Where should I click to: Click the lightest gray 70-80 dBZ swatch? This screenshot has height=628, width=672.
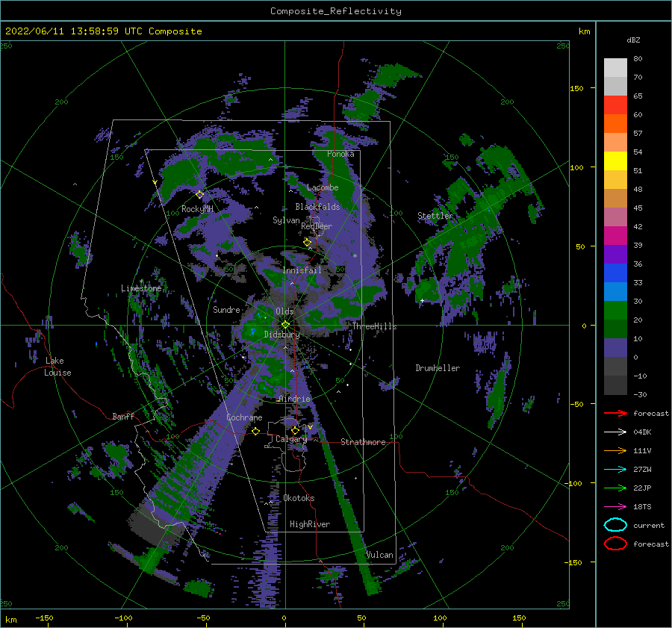(615, 68)
